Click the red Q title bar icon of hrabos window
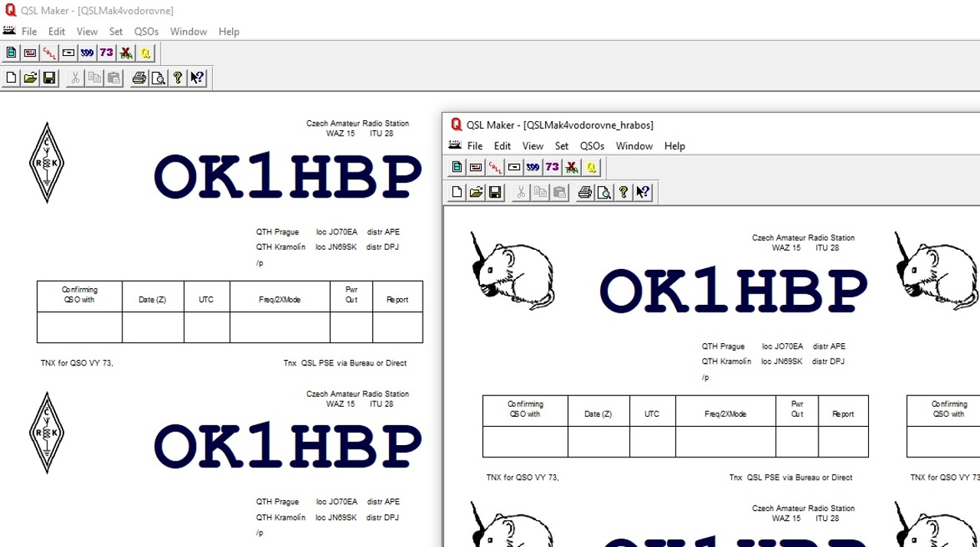This screenshot has width=980, height=547. click(x=456, y=124)
